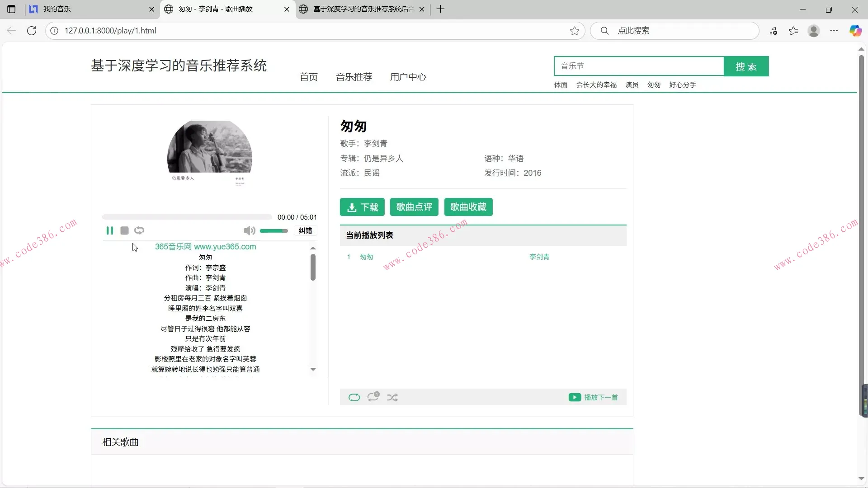Toggle loop playback in the player
The image size is (868, 488).
pos(139,230)
